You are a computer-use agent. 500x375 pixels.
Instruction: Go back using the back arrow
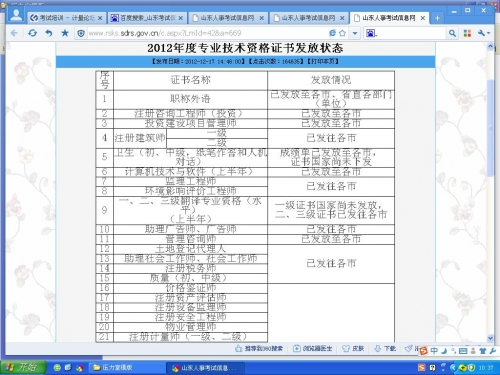point(14,33)
